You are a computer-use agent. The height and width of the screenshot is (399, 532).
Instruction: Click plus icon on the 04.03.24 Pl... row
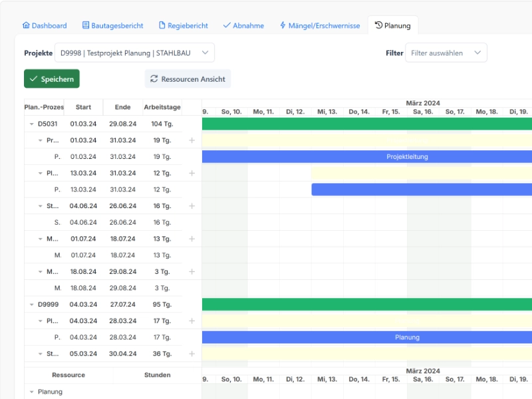point(192,321)
